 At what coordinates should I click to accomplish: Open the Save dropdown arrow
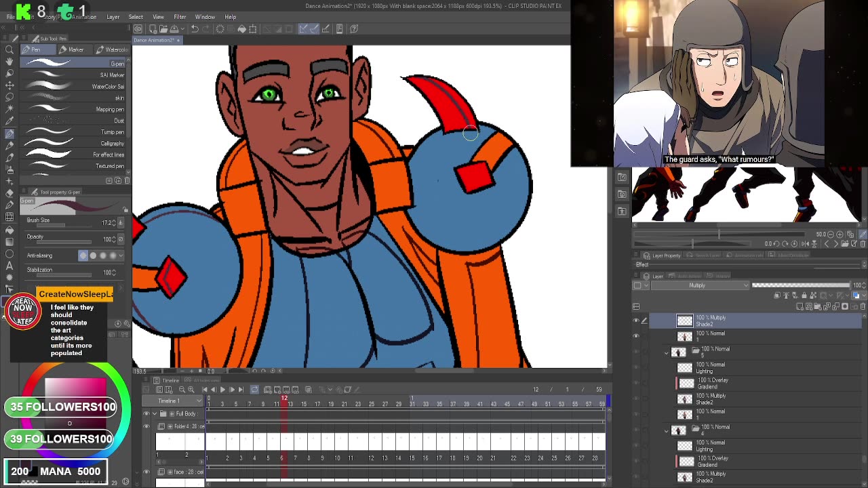point(182,28)
